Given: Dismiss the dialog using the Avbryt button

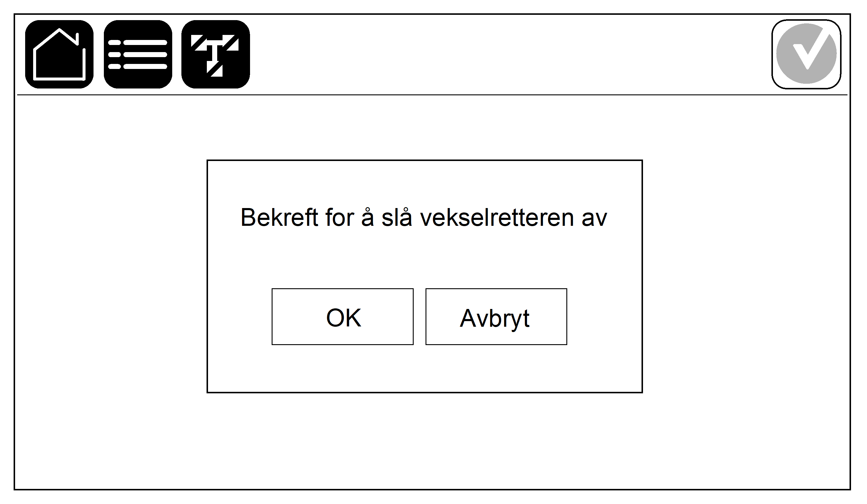Looking at the screenshot, I should pos(496,318).
